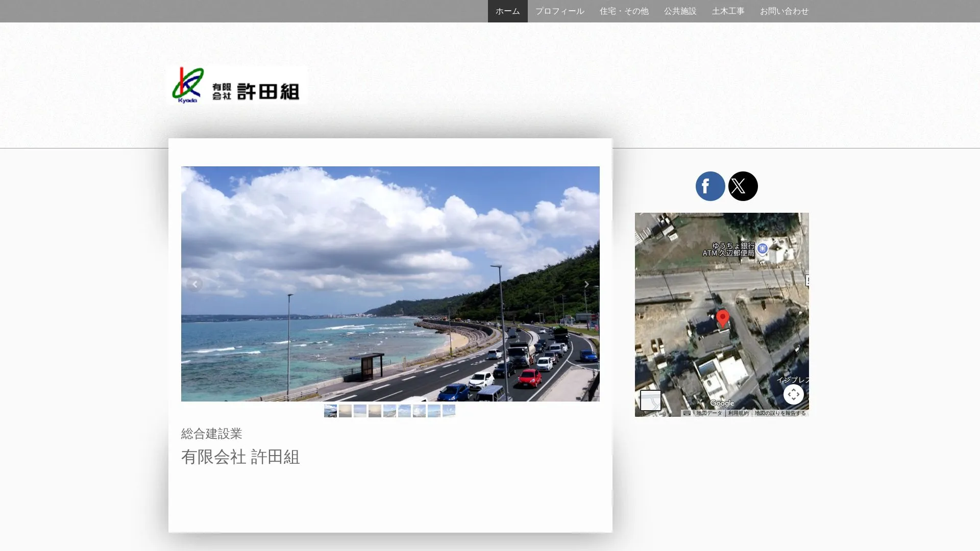This screenshot has height=551, width=980.
Task: Click the 総合建設業 heading text
Action: [211, 434]
